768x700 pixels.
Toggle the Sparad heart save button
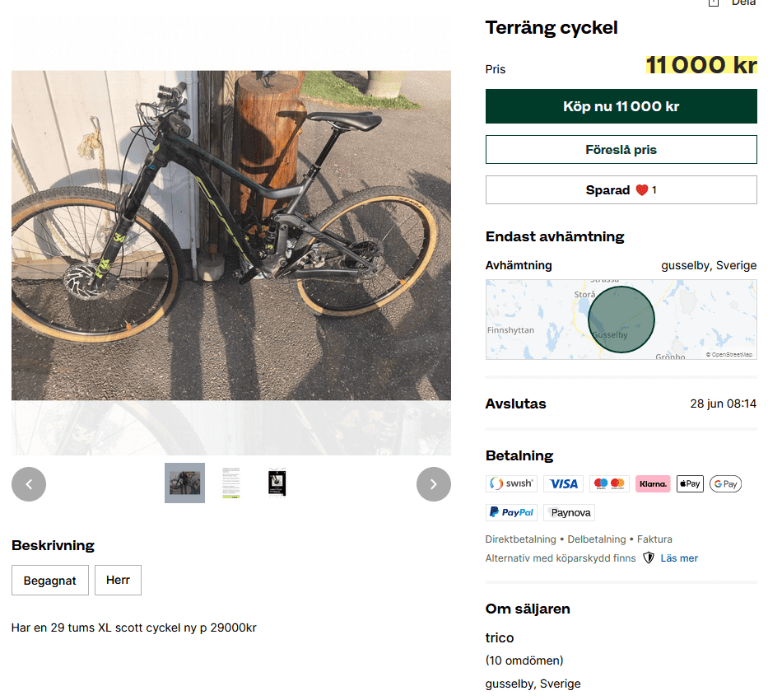(x=621, y=190)
